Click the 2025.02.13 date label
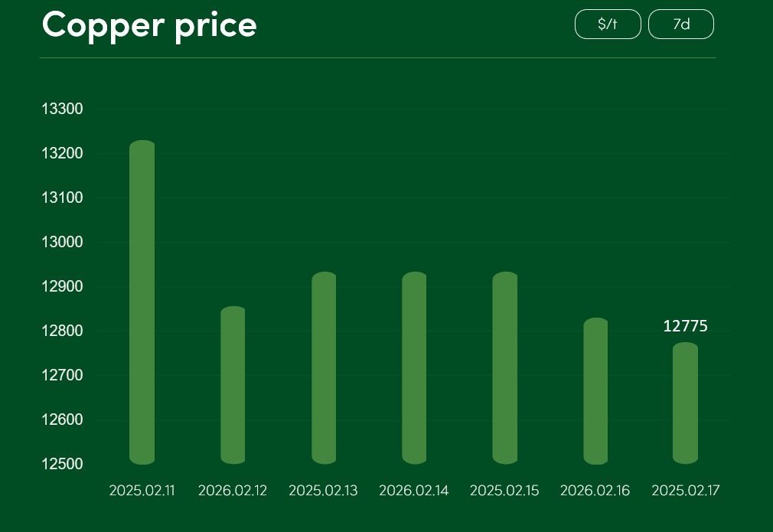 [323, 491]
